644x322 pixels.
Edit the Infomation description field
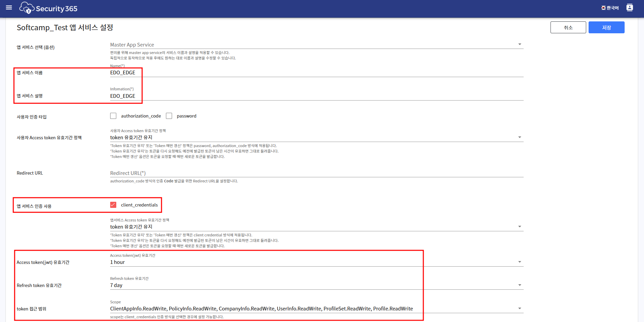pyautogui.click(x=316, y=96)
